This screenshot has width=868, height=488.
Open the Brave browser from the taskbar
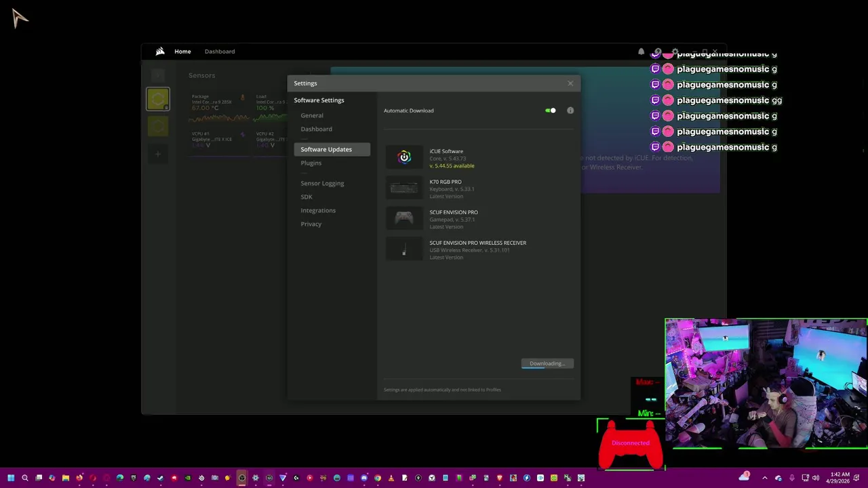pos(500,478)
